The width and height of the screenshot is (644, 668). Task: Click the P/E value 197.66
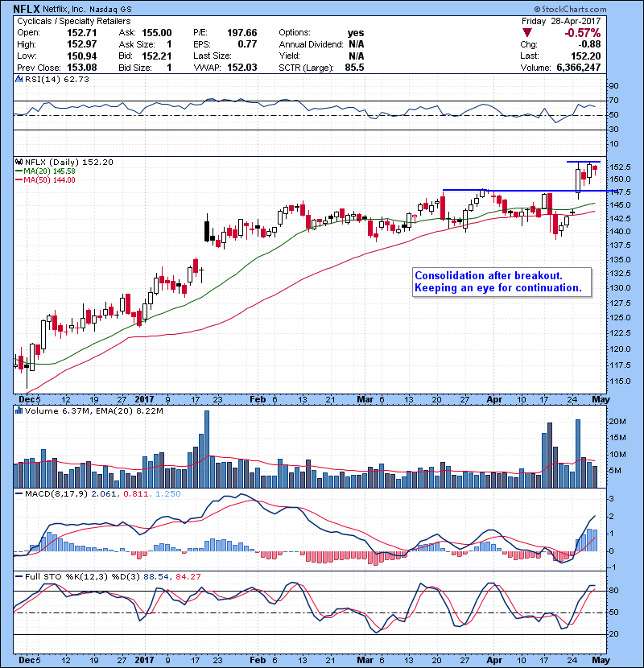(x=242, y=33)
